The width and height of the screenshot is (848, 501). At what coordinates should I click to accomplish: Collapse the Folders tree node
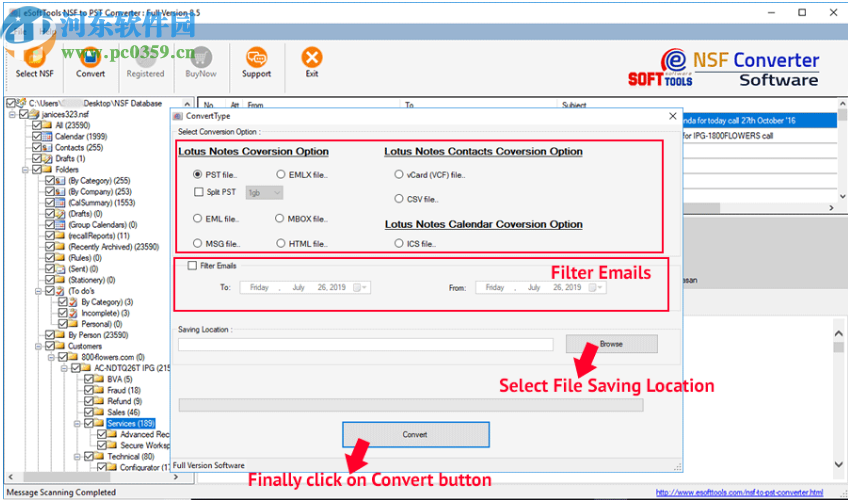25,169
